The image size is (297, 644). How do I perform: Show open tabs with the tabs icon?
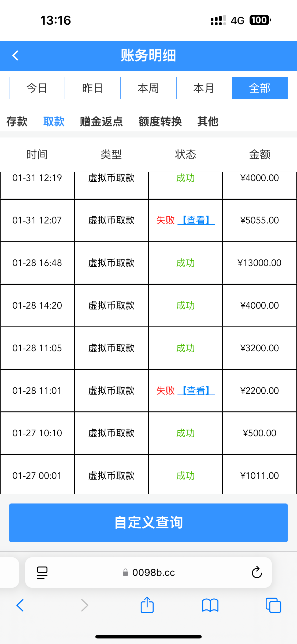(273, 605)
